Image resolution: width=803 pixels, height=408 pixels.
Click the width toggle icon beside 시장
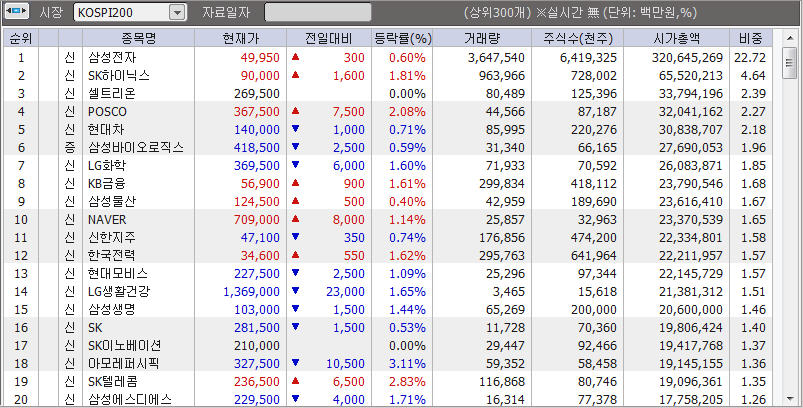(16, 13)
